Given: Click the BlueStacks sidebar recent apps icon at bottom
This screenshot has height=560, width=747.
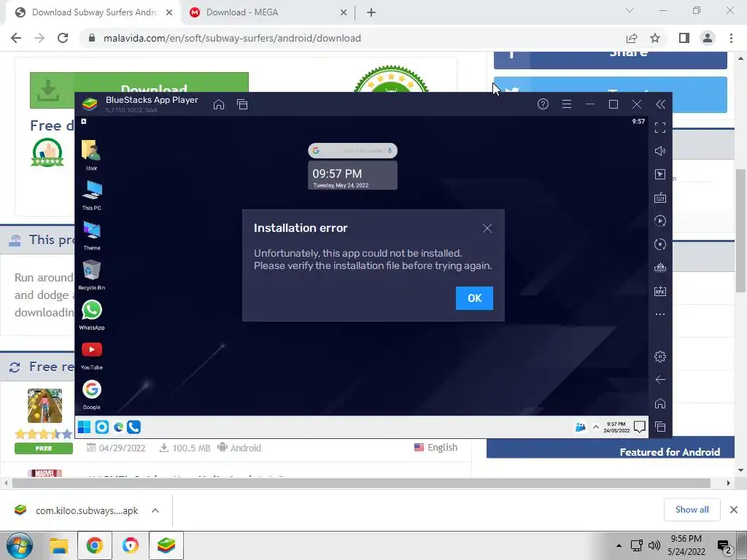Looking at the screenshot, I should [659, 427].
